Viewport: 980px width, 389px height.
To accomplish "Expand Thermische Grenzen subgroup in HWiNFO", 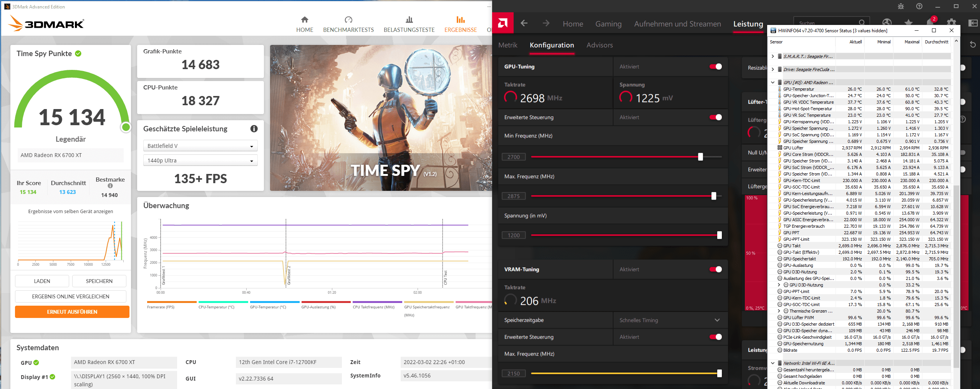I will coord(779,311).
